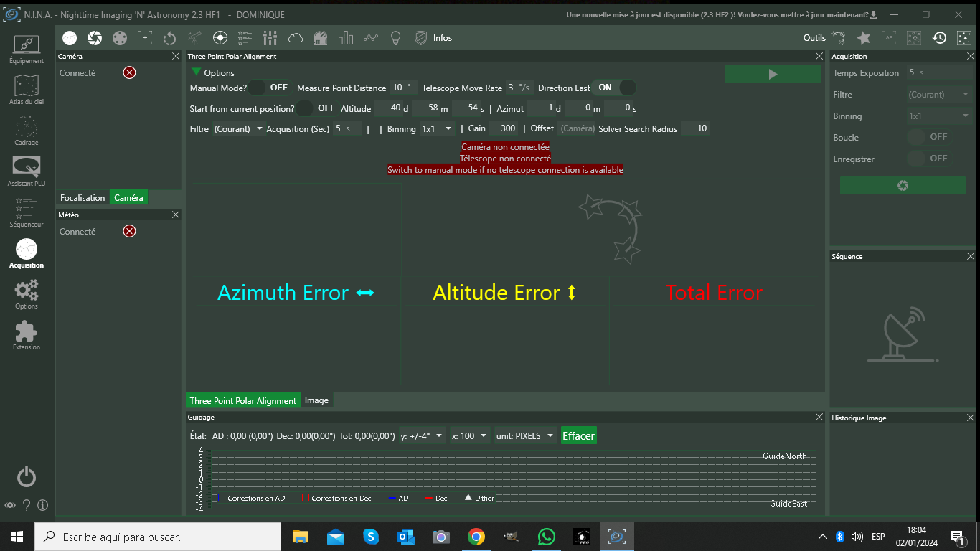Screen dimensions: 980x551
Task: Open the Filtre (Courant) dropdown in polar alignment
Action: 238,128
